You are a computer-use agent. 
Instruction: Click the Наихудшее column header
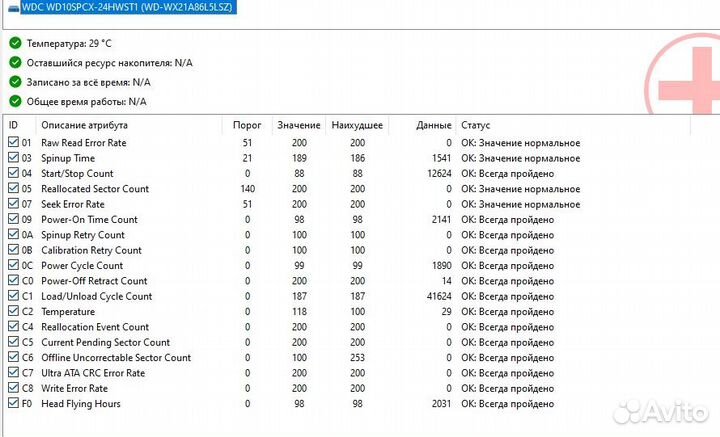(x=357, y=125)
